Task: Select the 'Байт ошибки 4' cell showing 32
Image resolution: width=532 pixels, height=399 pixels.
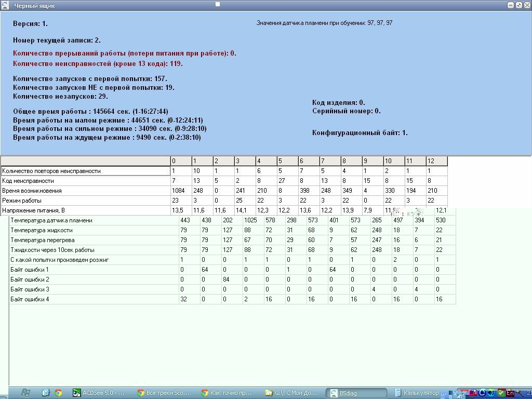Action: 190,299
